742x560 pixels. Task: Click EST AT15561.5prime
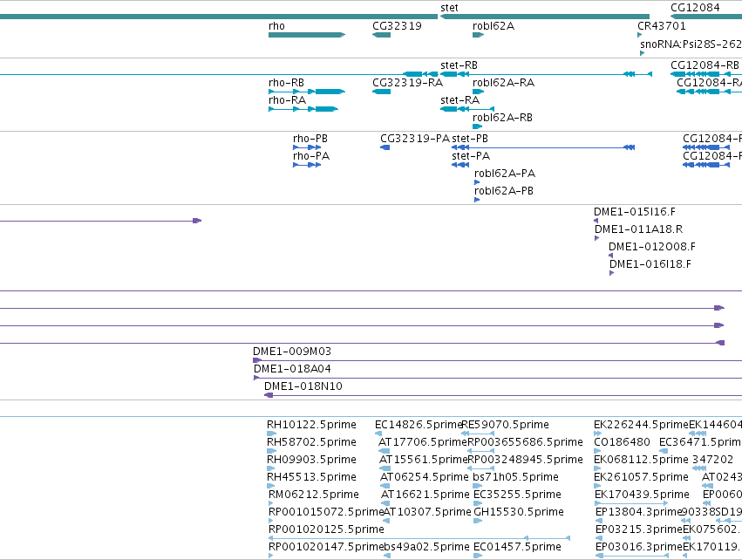point(423,460)
